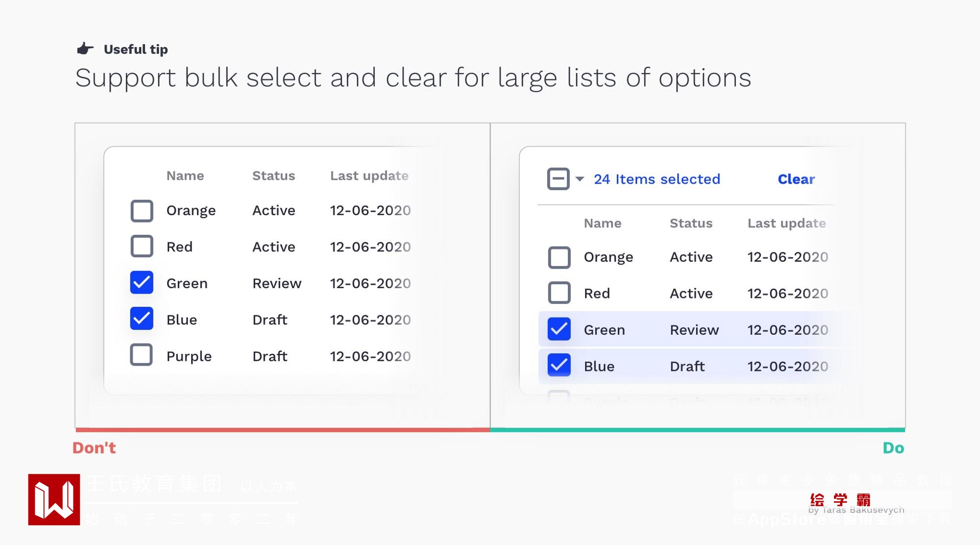Check the Red checkbox in right table

point(559,293)
